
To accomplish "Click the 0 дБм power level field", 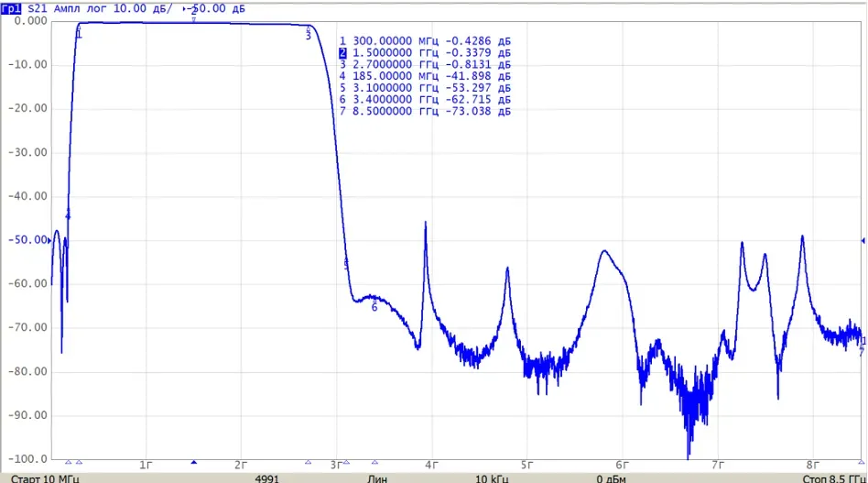I will click(611, 478).
